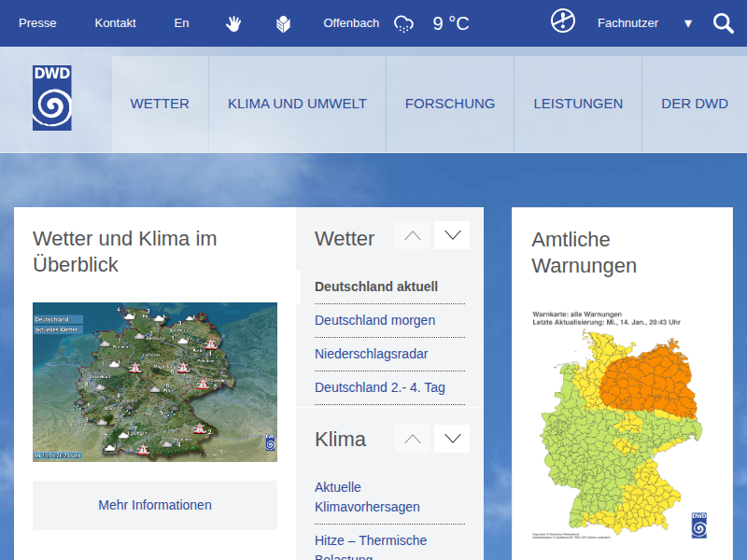Collapse the Klima section with up arrow
747x560 pixels.
(x=413, y=438)
